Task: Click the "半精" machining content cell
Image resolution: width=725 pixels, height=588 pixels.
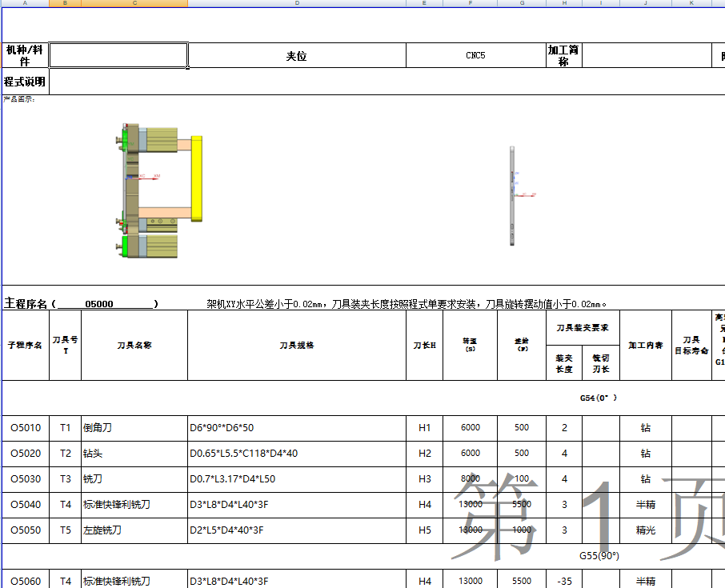Action: [646, 505]
